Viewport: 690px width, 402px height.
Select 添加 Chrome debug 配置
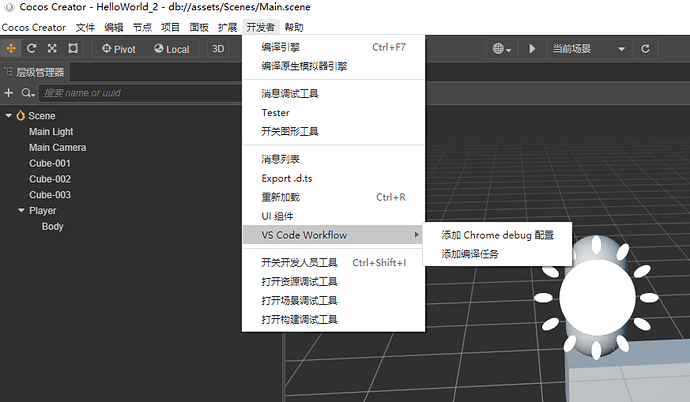(497, 235)
